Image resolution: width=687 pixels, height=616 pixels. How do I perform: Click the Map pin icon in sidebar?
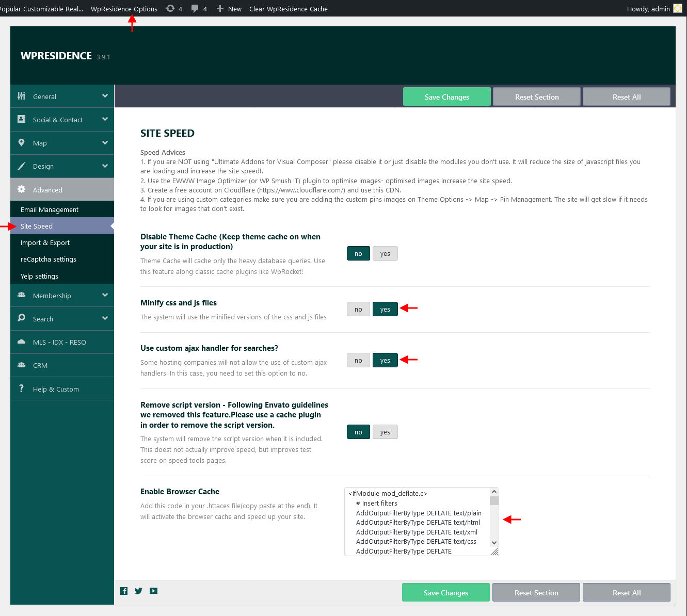[x=21, y=142]
